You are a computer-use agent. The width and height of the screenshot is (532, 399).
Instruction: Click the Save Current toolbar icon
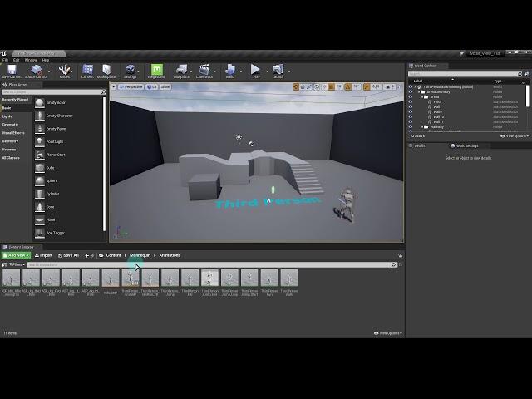[x=12, y=71]
